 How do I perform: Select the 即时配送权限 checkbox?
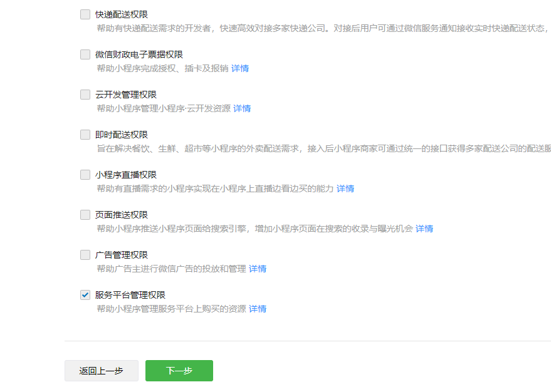(85, 135)
